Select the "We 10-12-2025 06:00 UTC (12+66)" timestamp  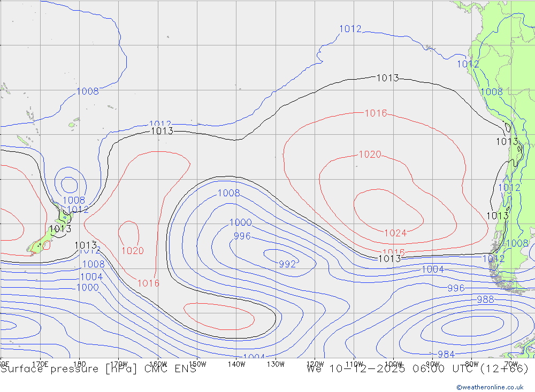coord(417,369)
